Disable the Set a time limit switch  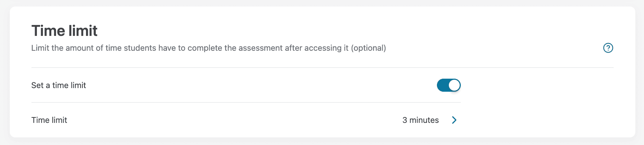click(448, 85)
